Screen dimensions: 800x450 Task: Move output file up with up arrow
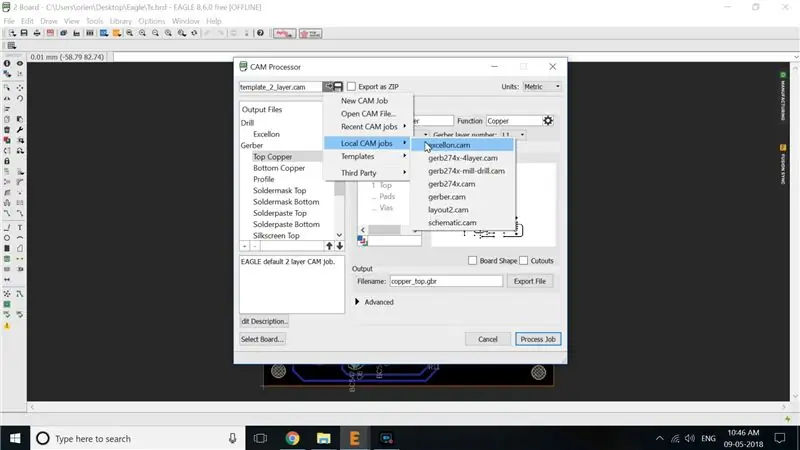point(329,246)
